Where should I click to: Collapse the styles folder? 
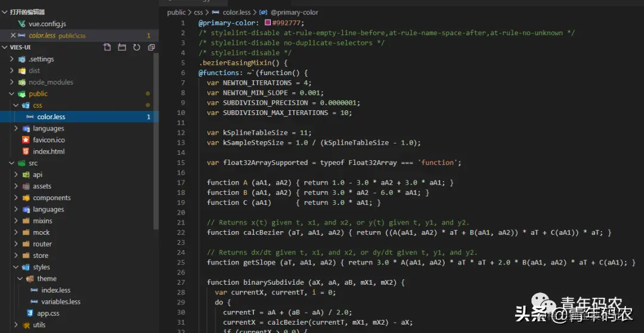[16, 267]
